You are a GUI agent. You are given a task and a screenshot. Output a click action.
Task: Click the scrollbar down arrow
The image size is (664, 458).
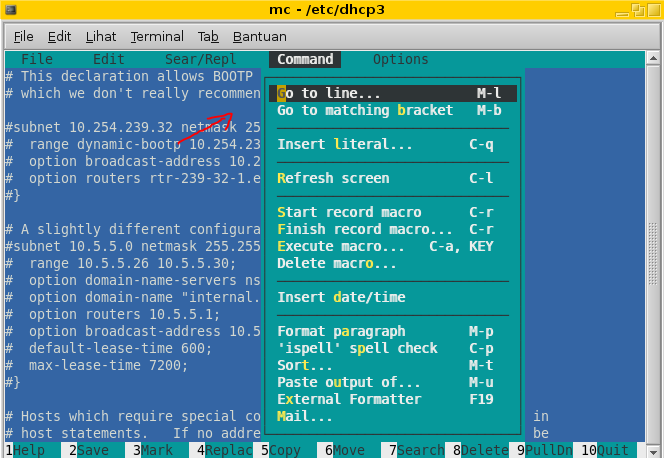[x=653, y=452]
